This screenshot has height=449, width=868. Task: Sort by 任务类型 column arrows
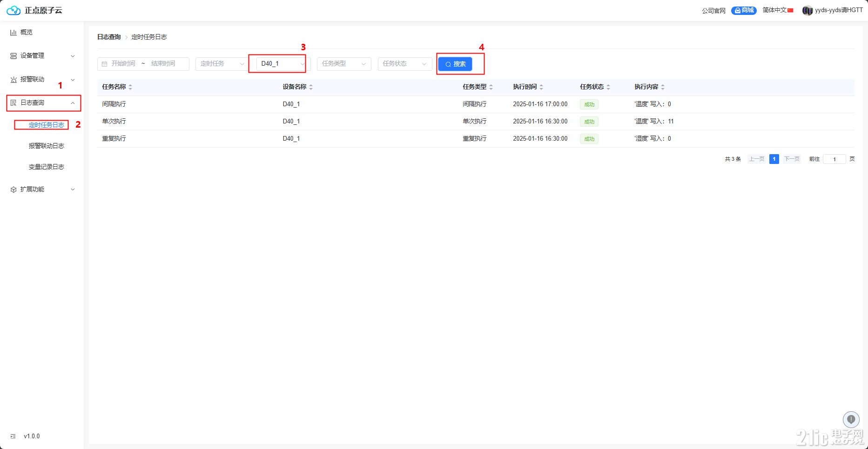point(491,87)
